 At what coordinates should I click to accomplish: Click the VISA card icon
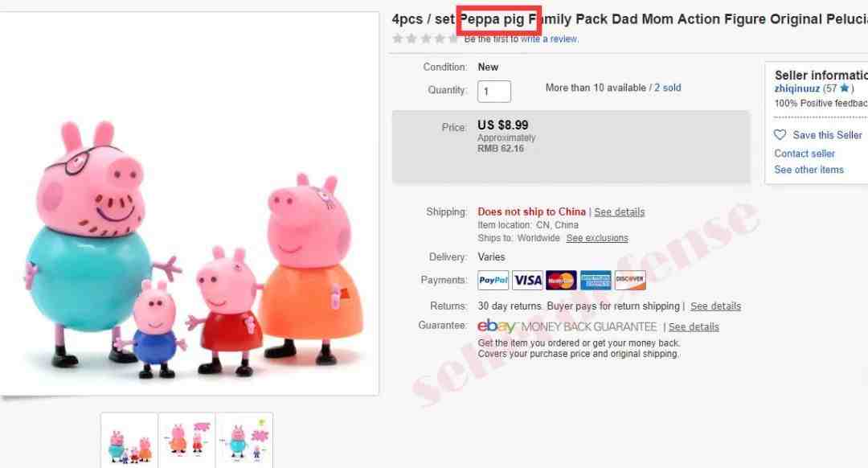(527, 281)
